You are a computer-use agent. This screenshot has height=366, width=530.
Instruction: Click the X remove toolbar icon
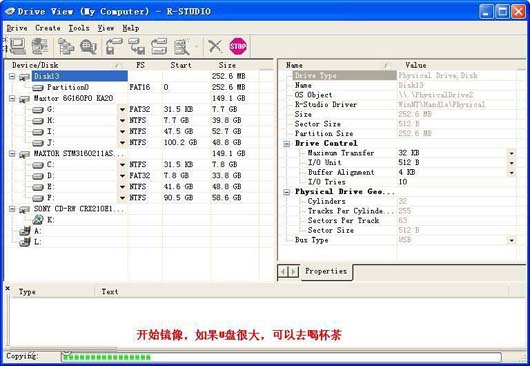click(x=215, y=46)
